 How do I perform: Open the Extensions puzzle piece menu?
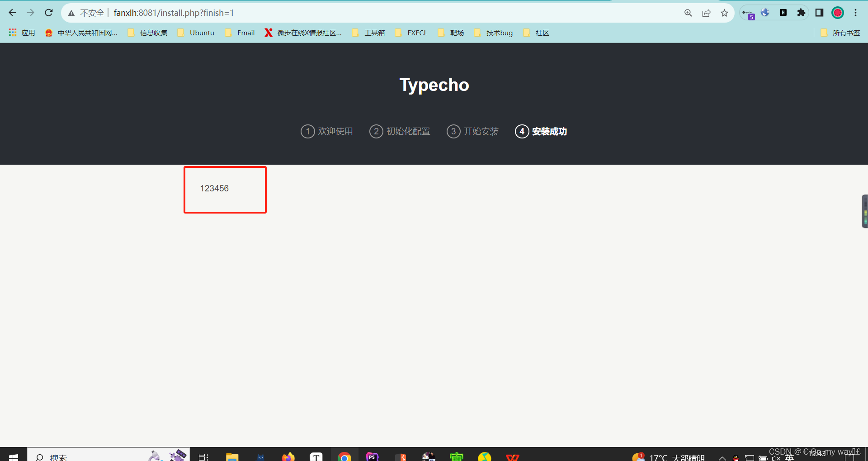801,13
